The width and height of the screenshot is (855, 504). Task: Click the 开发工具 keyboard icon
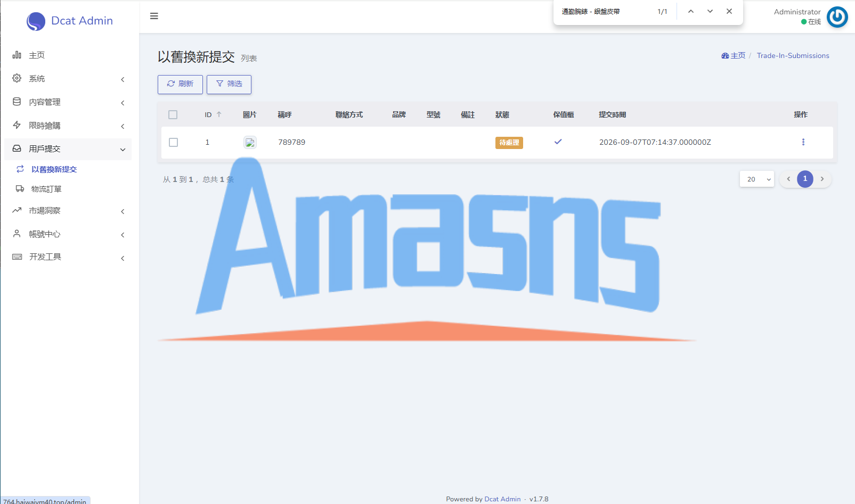tap(17, 257)
